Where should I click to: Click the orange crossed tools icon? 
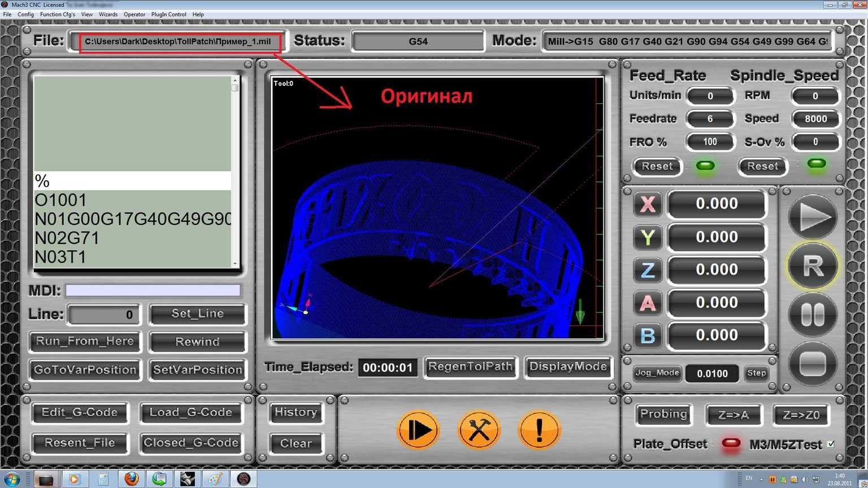[x=479, y=430]
